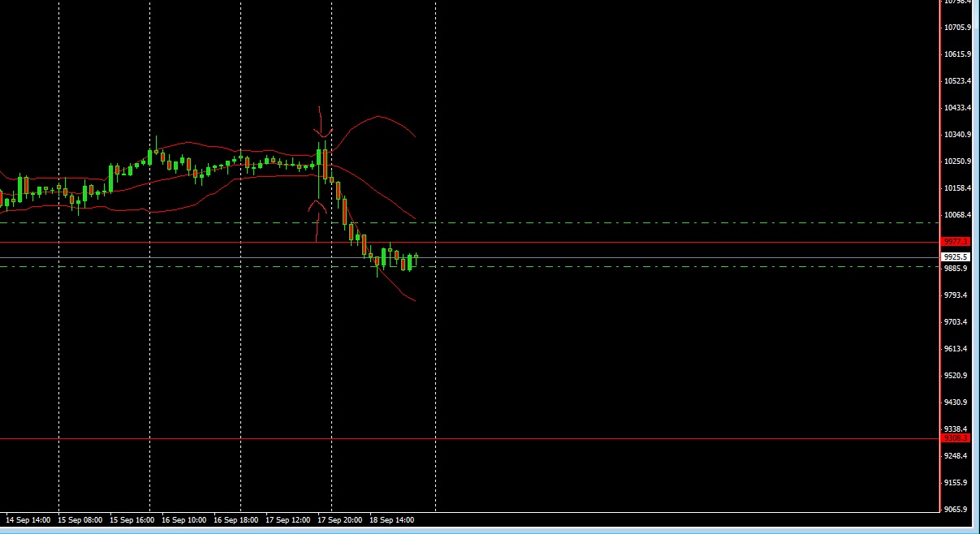Screen dimensions: 980x534
Task: Click the current price label 9925.5
Action: 955,256
